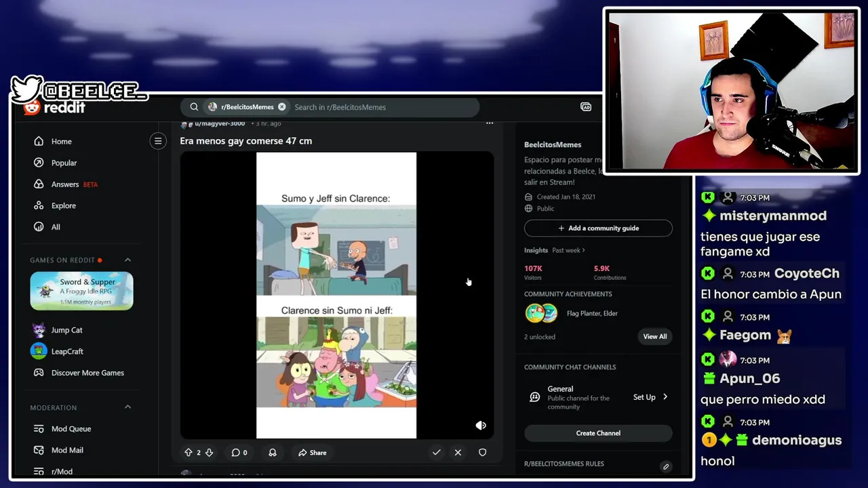The width and height of the screenshot is (868, 488).
Task: Click the BeelcitosMemes community name
Action: pyautogui.click(x=553, y=144)
